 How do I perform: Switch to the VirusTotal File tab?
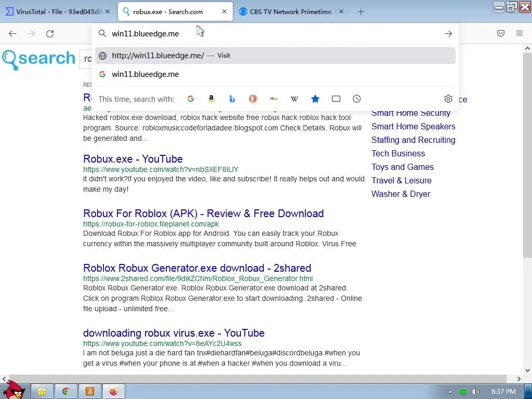tap(58, 11)
